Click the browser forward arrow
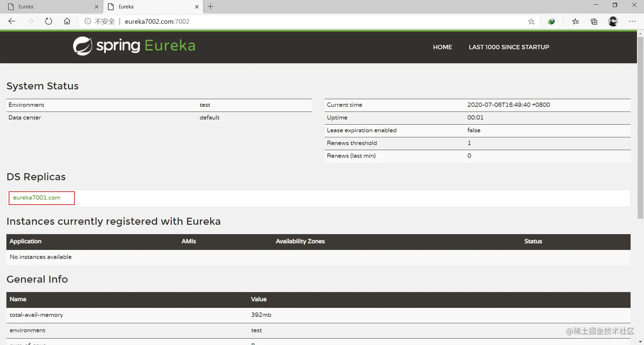The image size is (644, 345). (30, 21)
